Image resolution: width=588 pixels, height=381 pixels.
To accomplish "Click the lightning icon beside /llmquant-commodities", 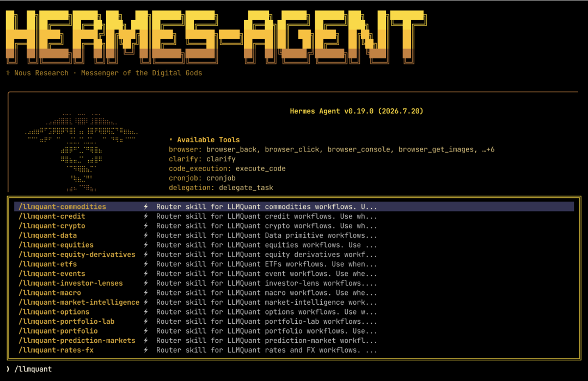I will tap(146, 207).
